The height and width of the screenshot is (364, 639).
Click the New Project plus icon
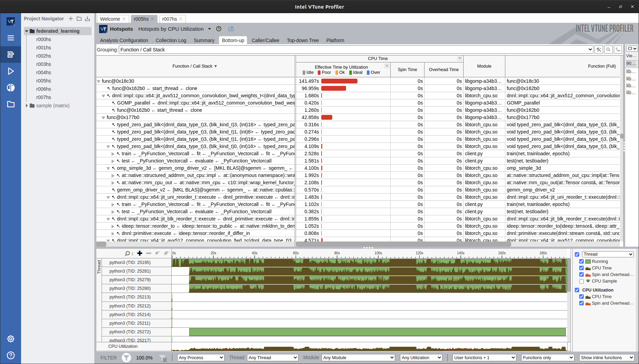point(71,19)
